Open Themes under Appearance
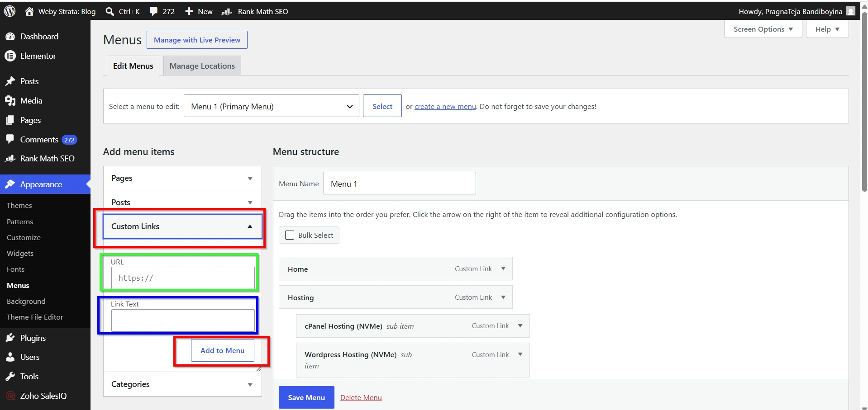Image resolution: width=868 pixels, height=410 pixels. pyautogui.click(x=19, y=205)
